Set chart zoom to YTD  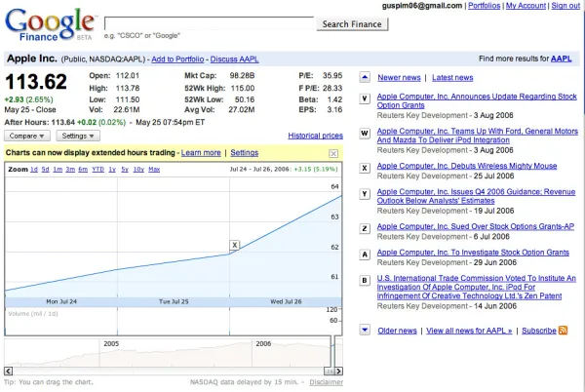(x=98, y=170)
